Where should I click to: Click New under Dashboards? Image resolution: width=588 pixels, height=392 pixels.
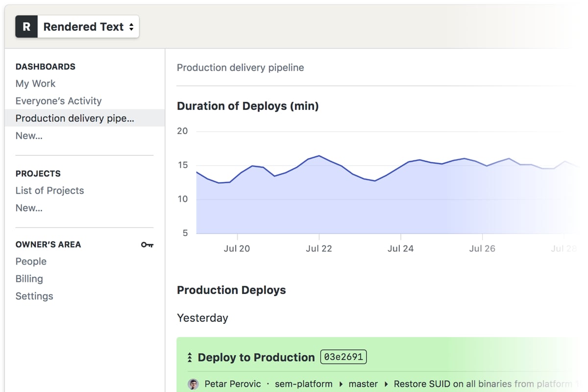coord(28,136)
